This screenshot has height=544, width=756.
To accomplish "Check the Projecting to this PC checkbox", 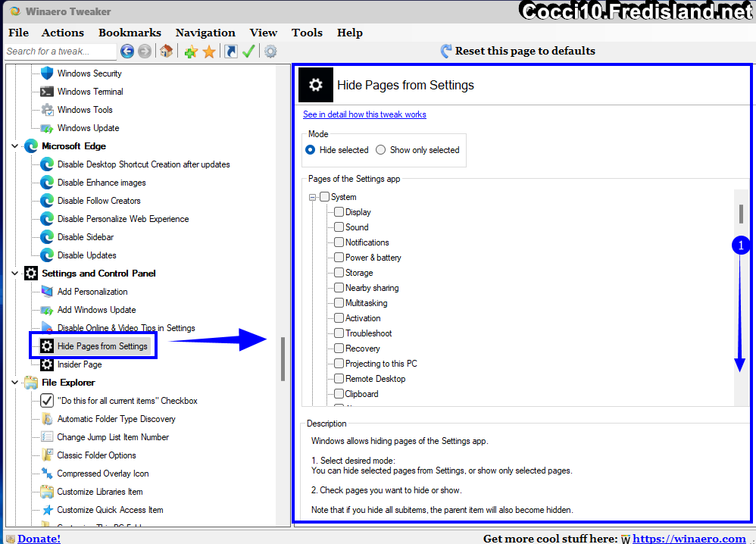I will tap(339, 364).
